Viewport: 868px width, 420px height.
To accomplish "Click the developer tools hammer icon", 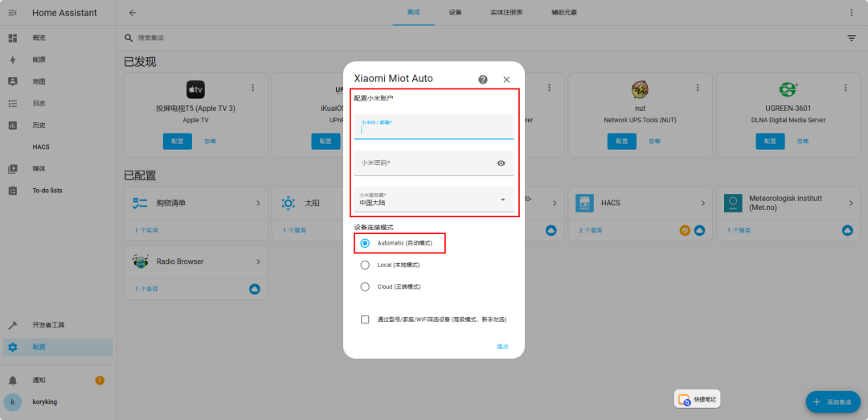I will (13, 325).
